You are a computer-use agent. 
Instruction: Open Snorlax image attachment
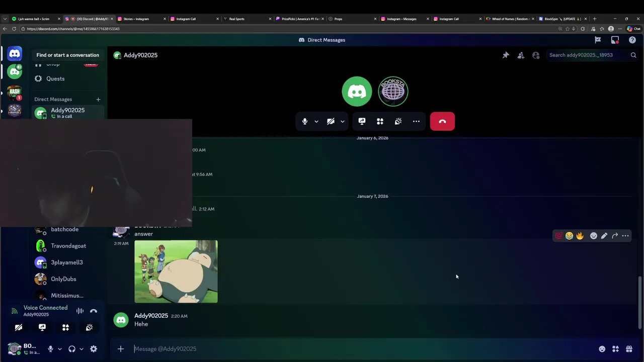pos(176,271)
